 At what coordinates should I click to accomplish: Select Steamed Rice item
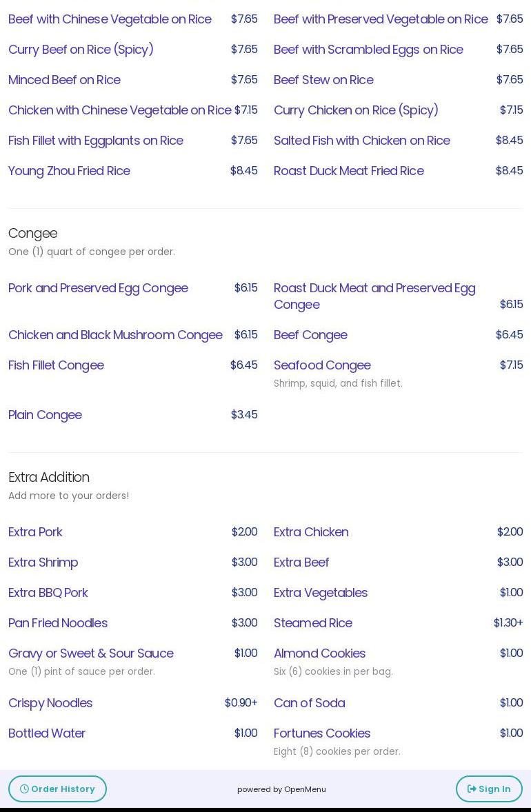pos(312,622)
